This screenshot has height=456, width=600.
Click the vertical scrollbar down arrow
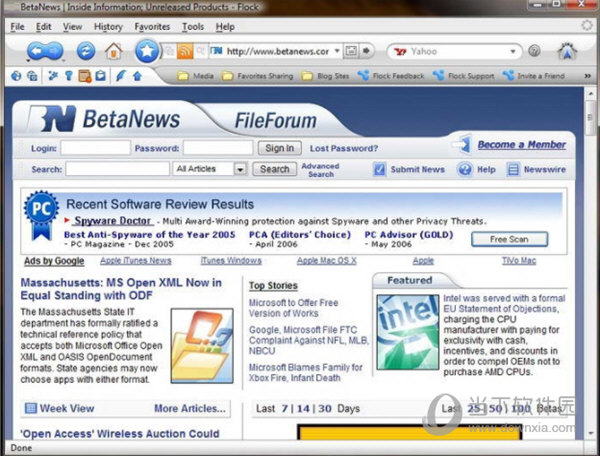(591, 433)
